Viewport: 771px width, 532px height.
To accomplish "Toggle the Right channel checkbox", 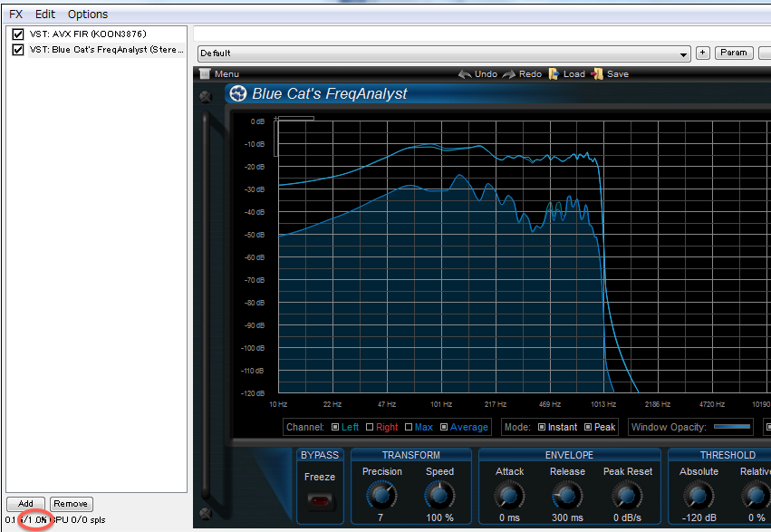I will [x=370, y=427].
